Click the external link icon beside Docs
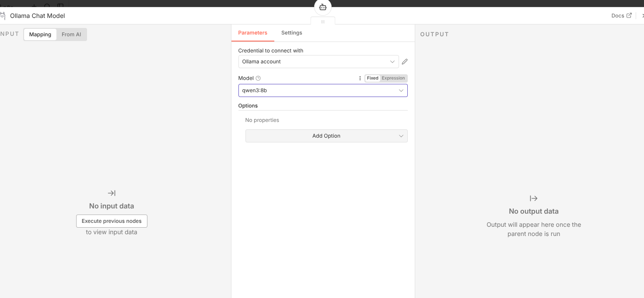644x298 pixels. pyautogui.click(x=629, y=16)
